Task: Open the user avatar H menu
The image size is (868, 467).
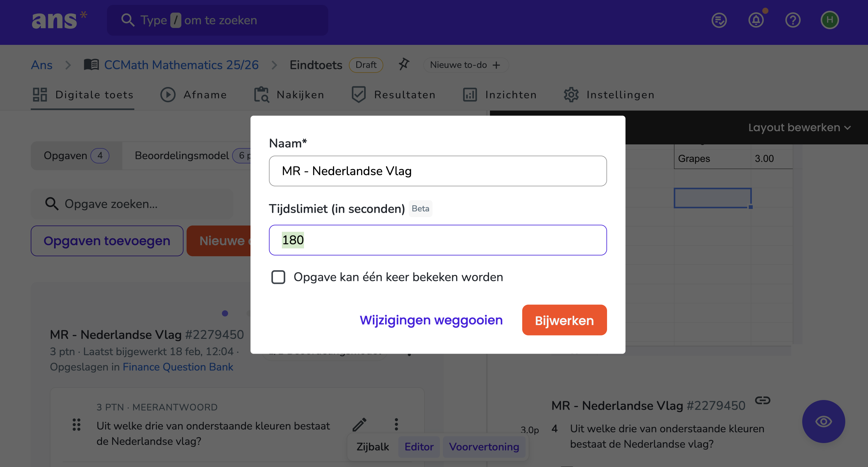Action: pyautogui.click(x=830, y=20)
